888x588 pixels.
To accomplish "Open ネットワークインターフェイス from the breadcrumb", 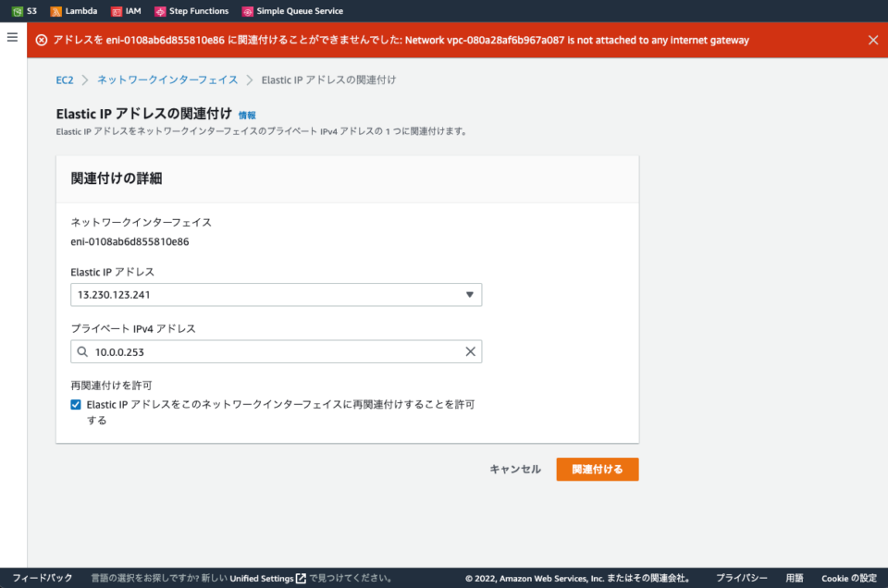I will tap(167, 80).
